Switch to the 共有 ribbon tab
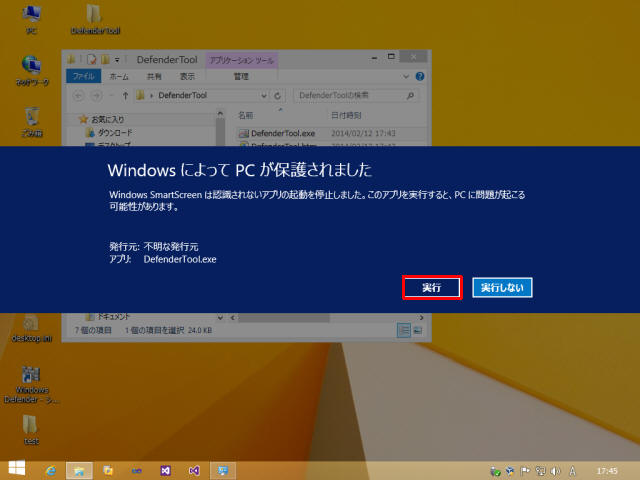Image resolution: width=640 pixels, height=480 pixels. [x=154, y=76]
